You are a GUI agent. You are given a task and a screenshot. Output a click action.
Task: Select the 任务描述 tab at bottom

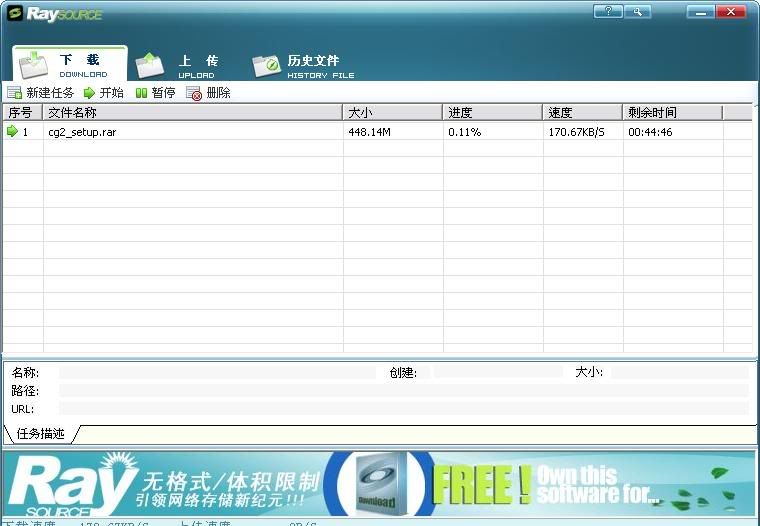point(40,434)
